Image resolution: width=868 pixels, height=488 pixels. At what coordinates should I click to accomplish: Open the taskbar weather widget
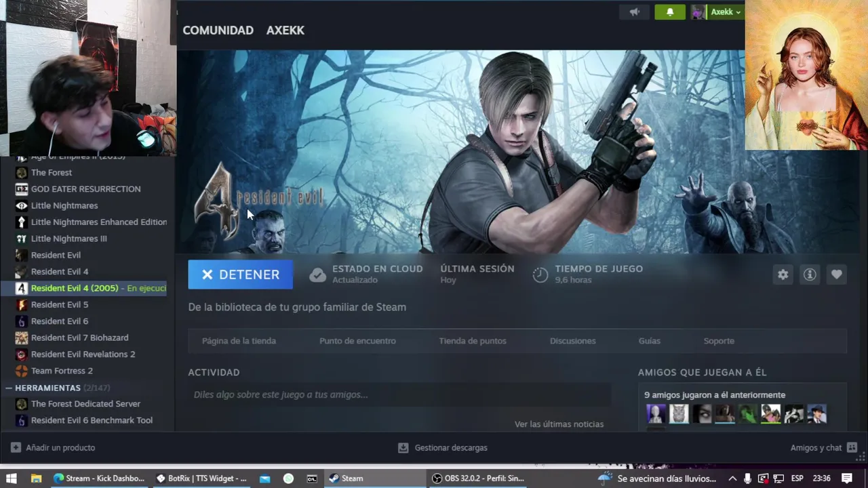click(x=656, y=479)
